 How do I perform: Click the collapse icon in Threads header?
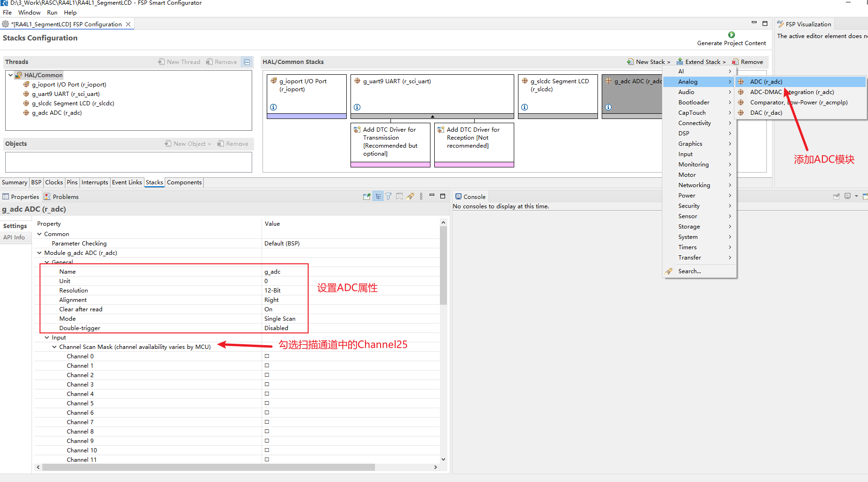(x=247, y=62)
